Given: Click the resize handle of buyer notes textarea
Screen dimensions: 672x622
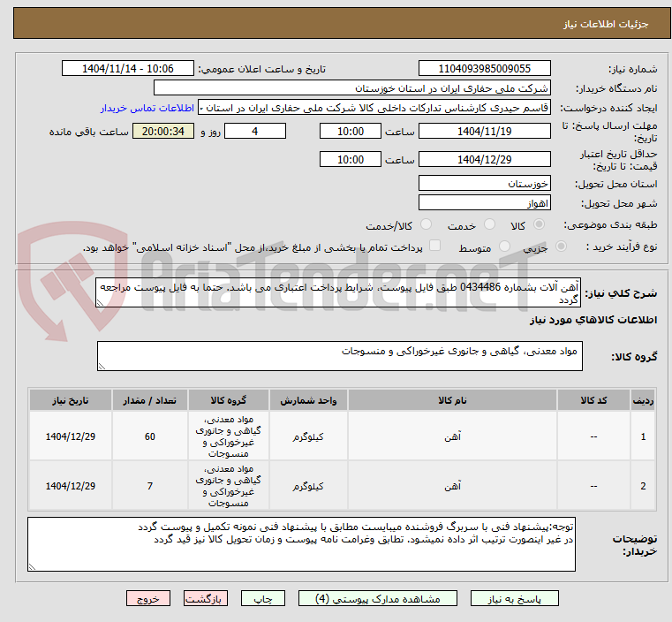Looking at the screenshot, I should (32, 566).
